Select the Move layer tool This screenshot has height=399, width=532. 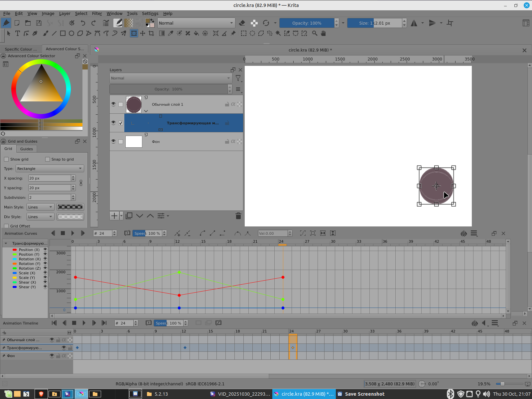143,33
